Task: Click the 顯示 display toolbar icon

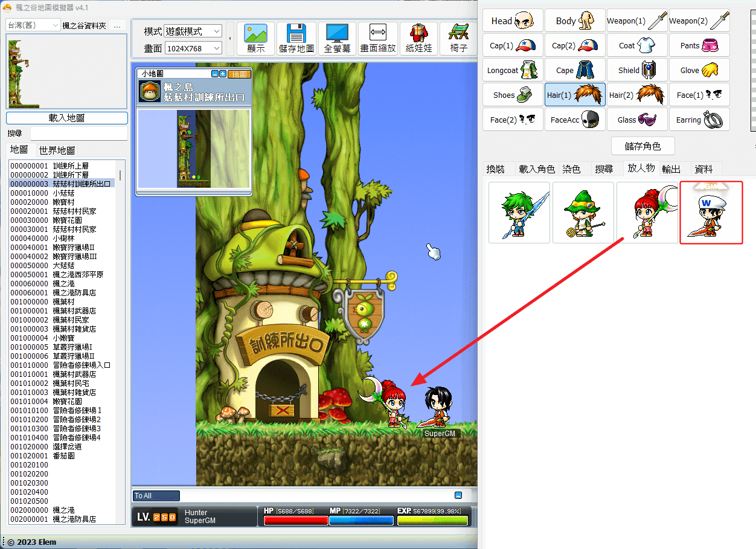Action: coord(256,39)
